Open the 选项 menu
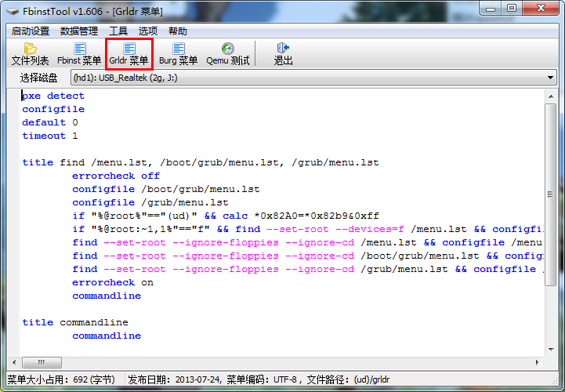Viewport: 565px width, 392px height. click(x=148, y=31)
